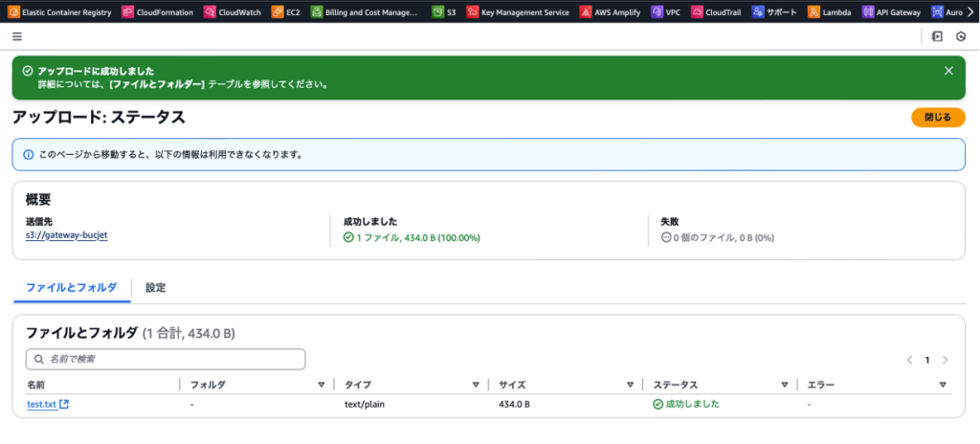Open VPC service shortcut
Screen dimensions: 980x444
pyautogui.click(x=666, y=11)
